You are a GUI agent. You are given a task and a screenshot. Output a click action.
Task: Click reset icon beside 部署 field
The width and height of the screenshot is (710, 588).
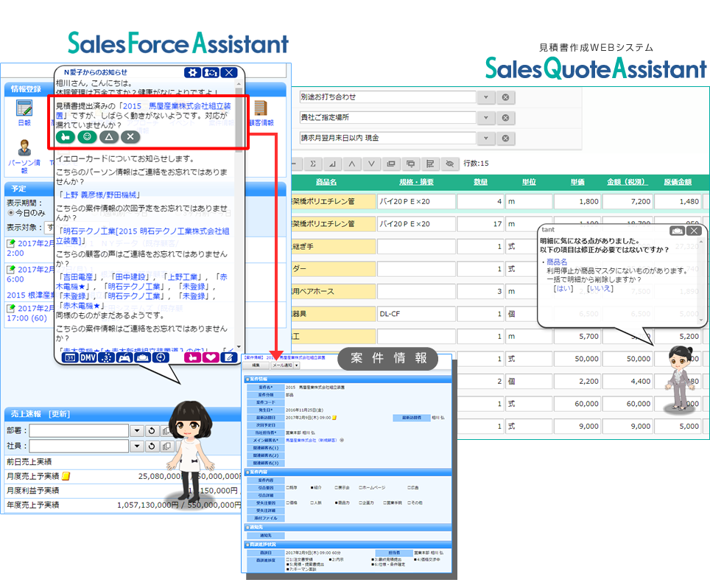(x=152, y=431)
